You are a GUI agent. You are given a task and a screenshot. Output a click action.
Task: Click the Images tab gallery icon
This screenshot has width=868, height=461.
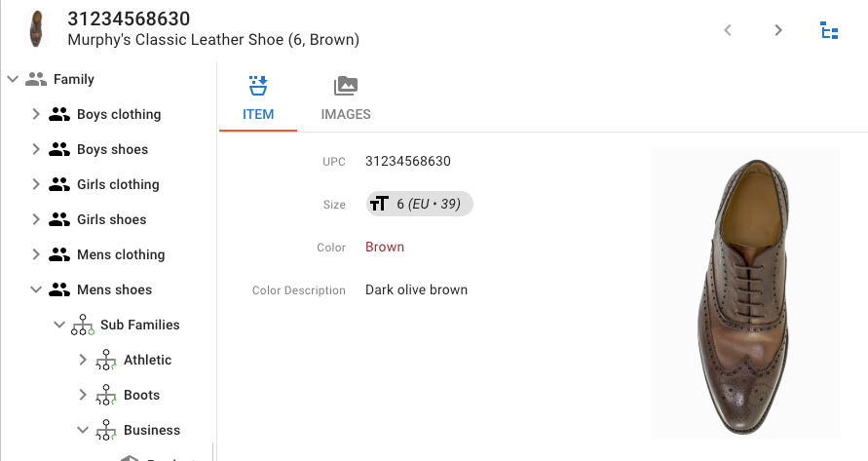point(346,86)
